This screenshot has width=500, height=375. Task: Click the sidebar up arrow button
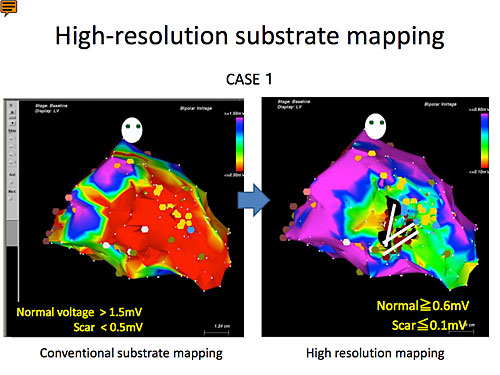pyautogui.click(x=12, y=112)
